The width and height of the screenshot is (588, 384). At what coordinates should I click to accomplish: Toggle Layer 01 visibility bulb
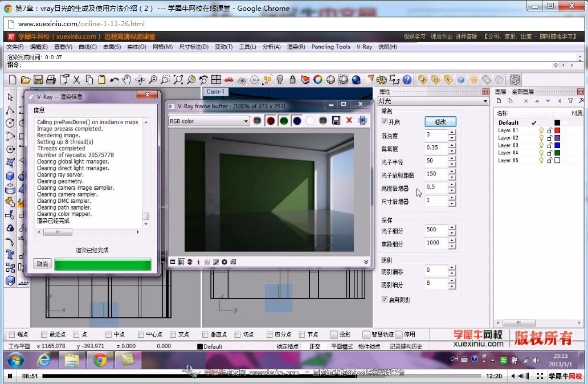coord(541,130)
